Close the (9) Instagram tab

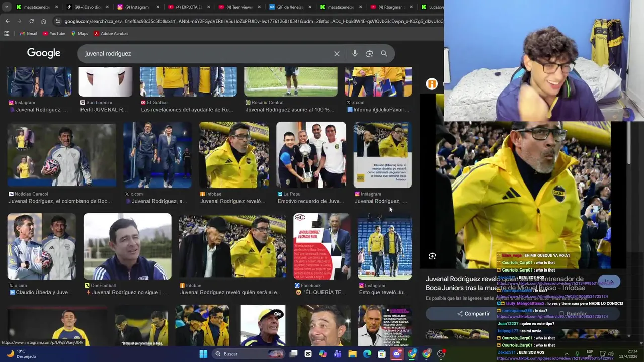tap(157, 7)
